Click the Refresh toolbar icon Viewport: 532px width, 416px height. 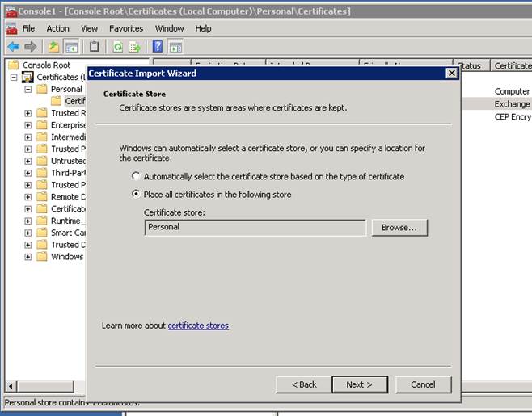click(x=117, y=47)
